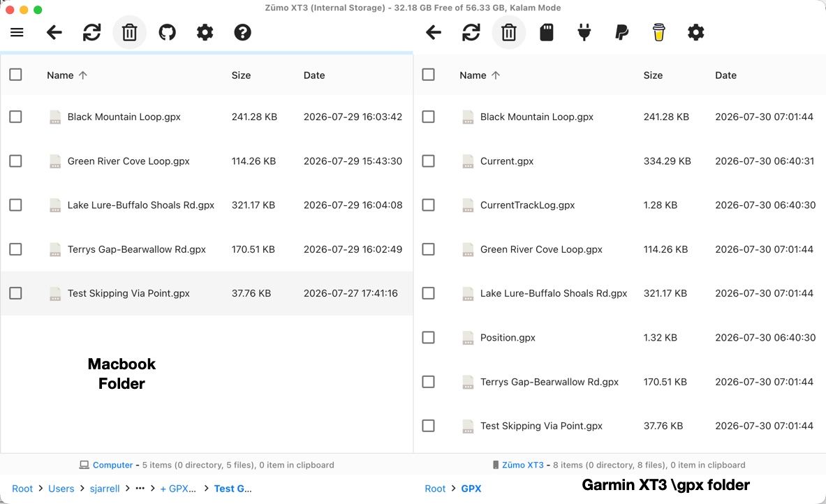Click the device icon beside Zūmo XT3
826x504 pixels.
click(x=496, y=465)
